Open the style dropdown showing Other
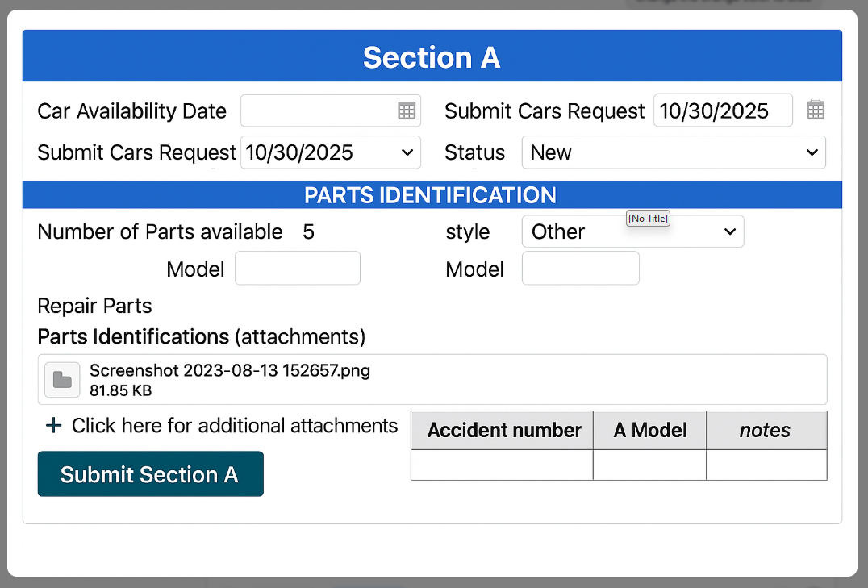 coord(632,232)
